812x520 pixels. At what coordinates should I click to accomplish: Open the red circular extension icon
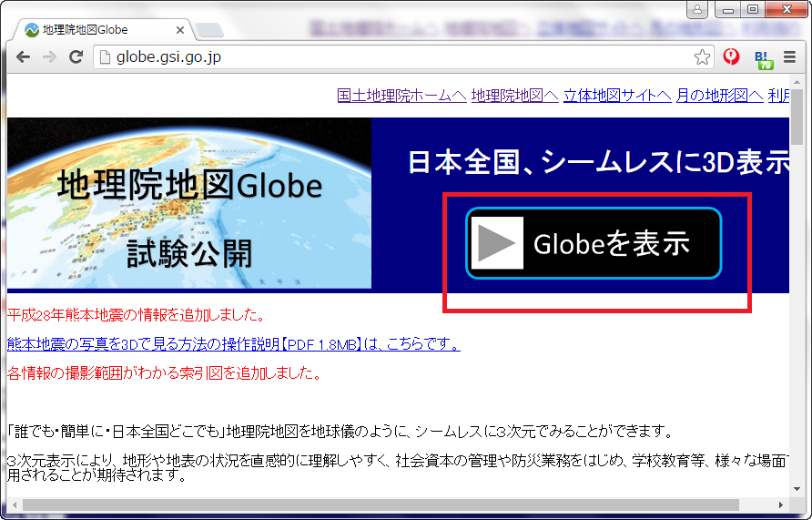click(x=731, y=56)
